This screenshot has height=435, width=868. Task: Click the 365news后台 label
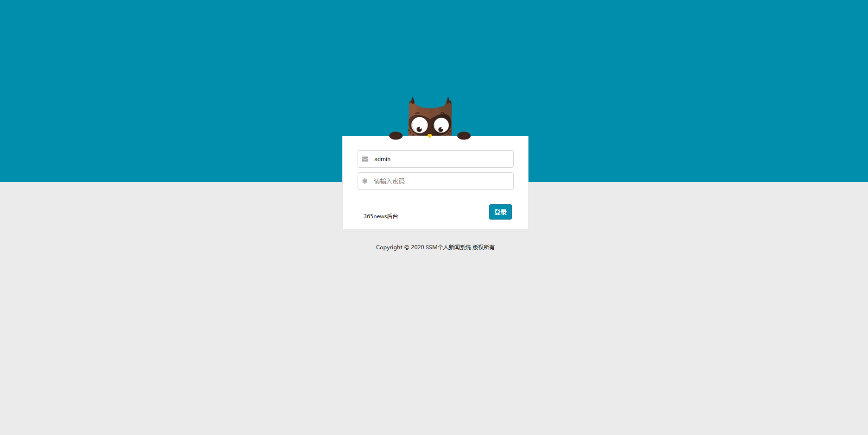[x=381, y=216]
